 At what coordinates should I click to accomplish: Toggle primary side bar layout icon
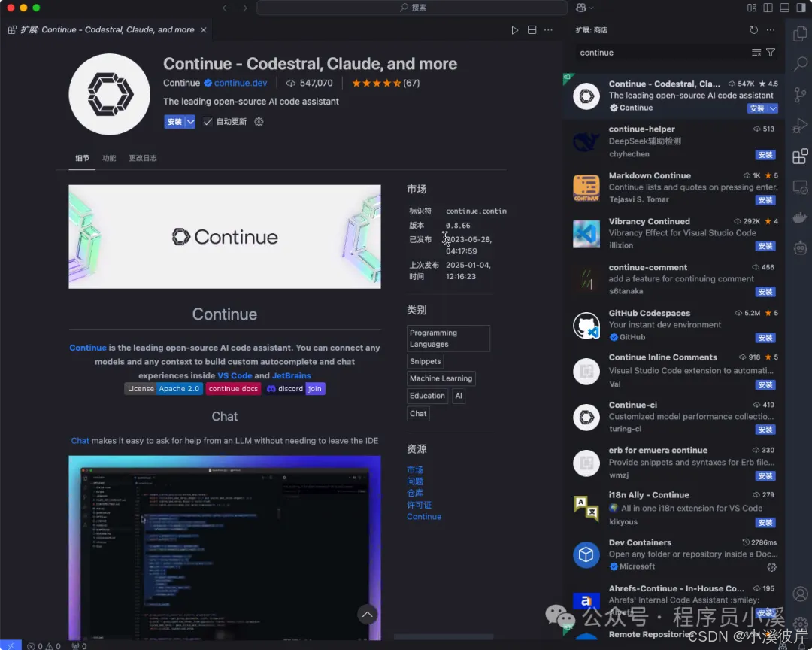click(x=768, y=8)
